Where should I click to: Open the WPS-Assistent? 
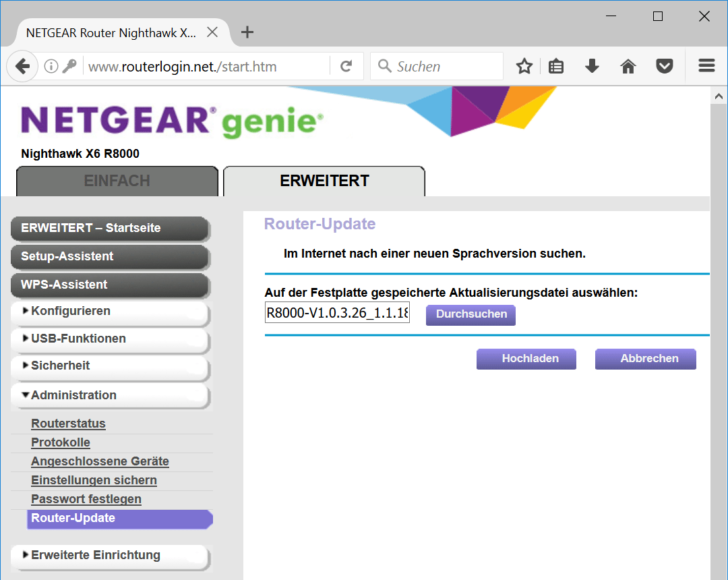point(110,285)
